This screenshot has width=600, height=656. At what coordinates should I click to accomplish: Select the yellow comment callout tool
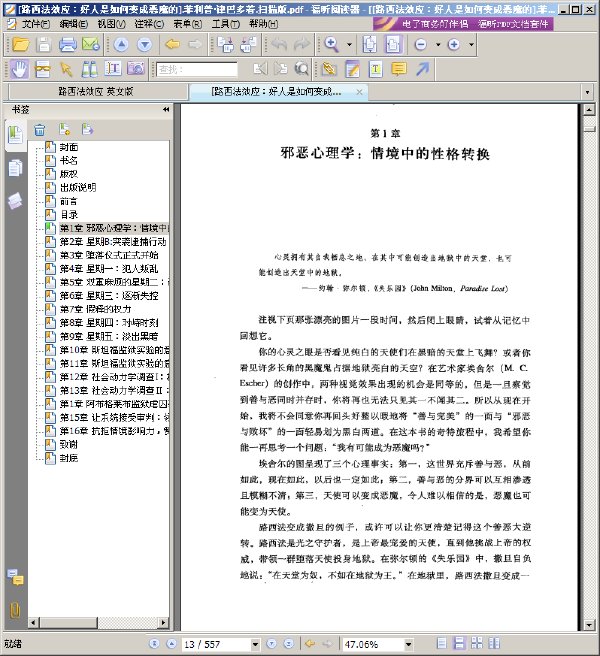398,69
